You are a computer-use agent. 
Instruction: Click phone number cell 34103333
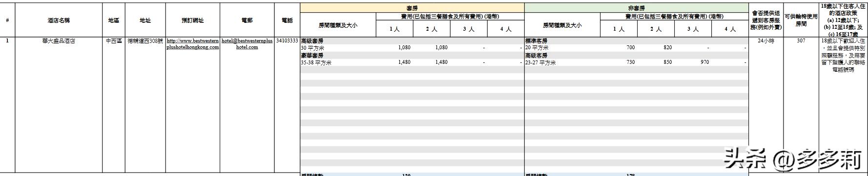[287, 41]
